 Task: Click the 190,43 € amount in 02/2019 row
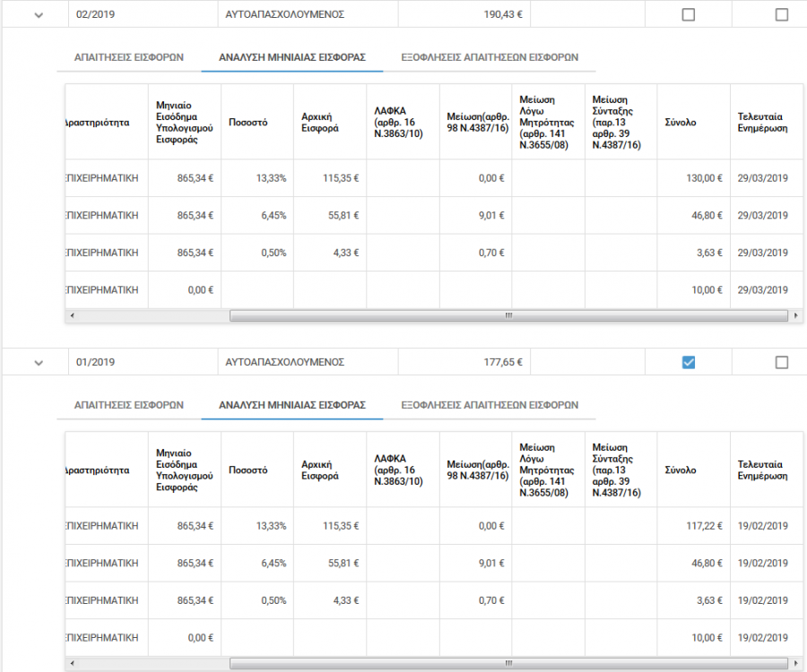coord(503,14)
